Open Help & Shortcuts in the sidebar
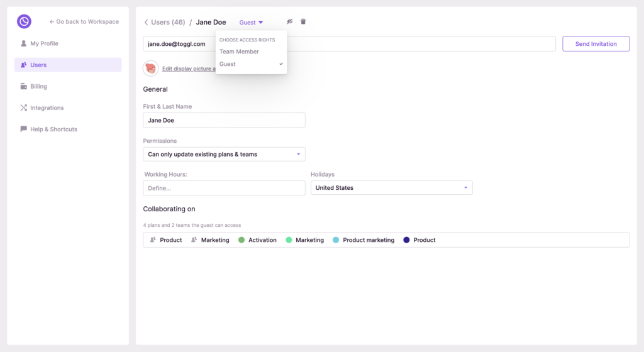644x352 pixels. pos(53,129)
